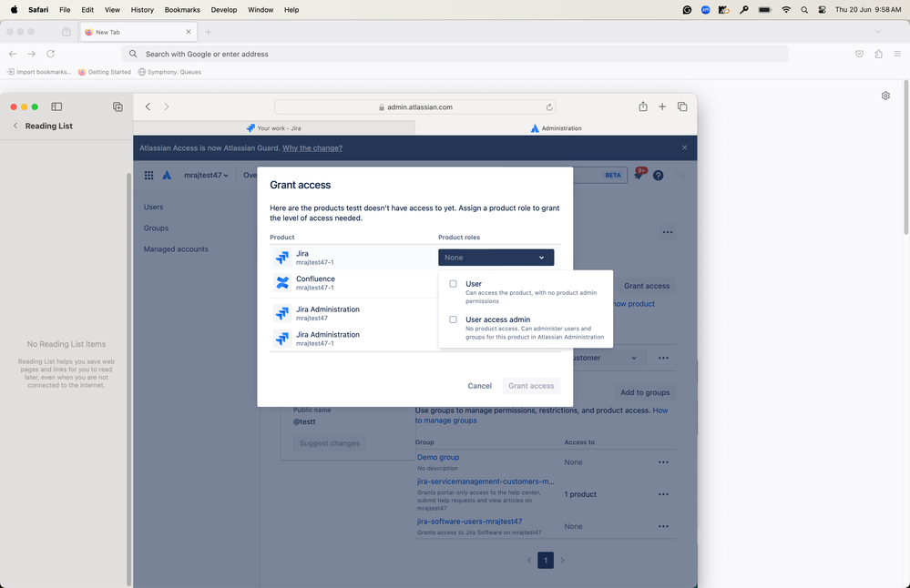
Task: Open the Atlassian app switcher grid
Action: point(149,175)
